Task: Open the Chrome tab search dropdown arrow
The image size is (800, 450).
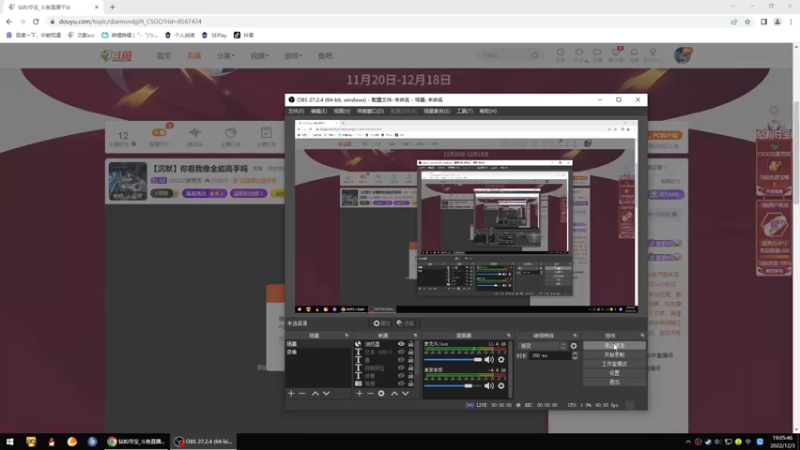Action: point(733,7)
